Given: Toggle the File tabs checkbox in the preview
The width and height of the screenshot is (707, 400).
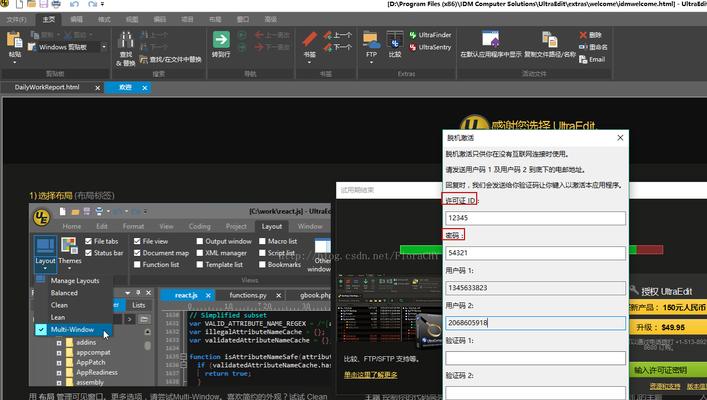Looking at the screenshot, I should click(x=88, y=241).
